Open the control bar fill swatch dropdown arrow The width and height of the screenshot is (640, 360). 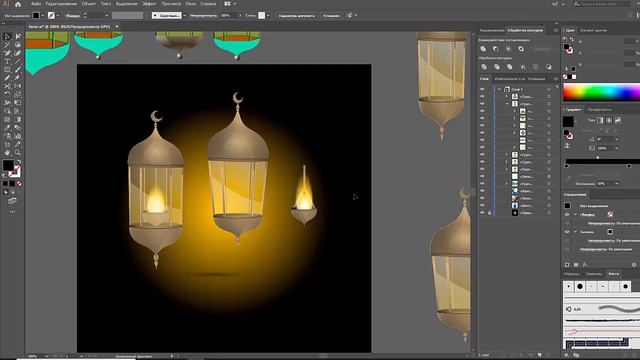point(42,16)
